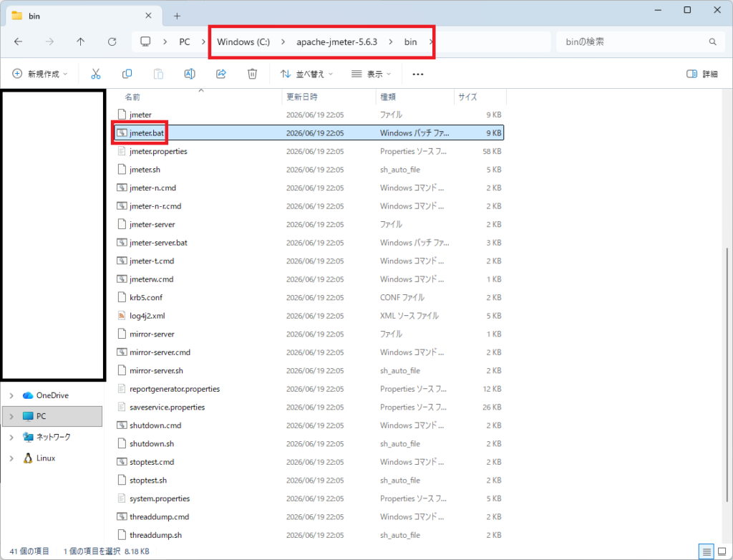733x560 pixels.
Task: Go back with the left arrow button
Action: pyautogui.click(x=18, y=42)
